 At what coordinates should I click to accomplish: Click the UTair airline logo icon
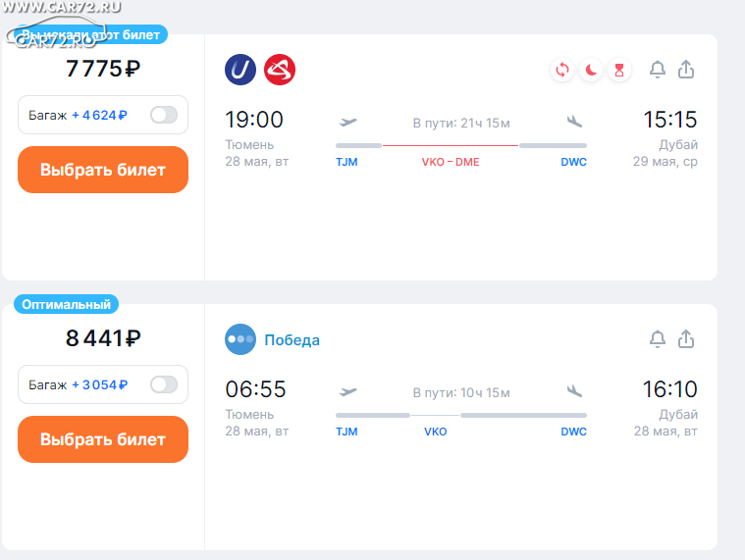pyautogui.click(x=239, y=70)
